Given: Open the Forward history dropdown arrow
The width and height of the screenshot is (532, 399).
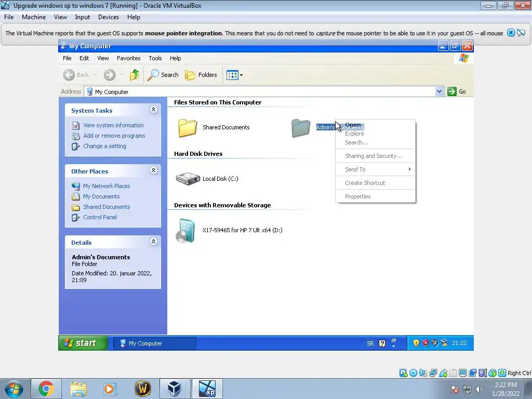Looking at the screenshot, I should pos(122,75).
